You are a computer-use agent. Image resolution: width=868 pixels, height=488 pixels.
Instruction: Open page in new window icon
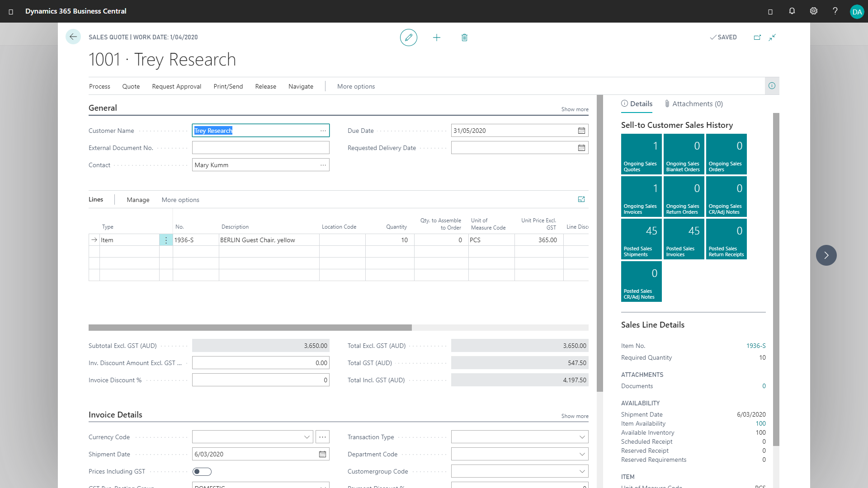757,38
